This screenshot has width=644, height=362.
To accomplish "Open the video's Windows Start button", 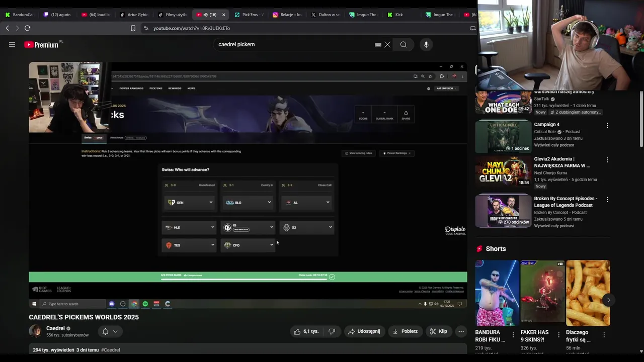I will click(x=34, y=304).
